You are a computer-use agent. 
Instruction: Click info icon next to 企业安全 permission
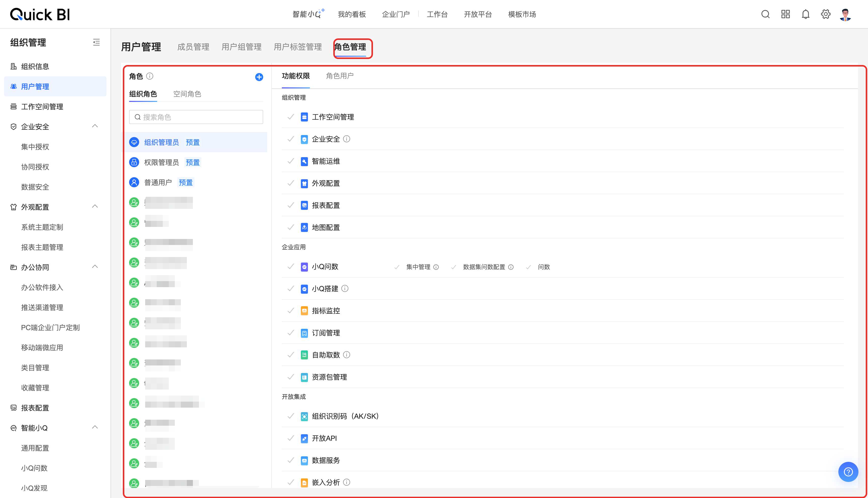pyautogui.click(x=347, y=139)
